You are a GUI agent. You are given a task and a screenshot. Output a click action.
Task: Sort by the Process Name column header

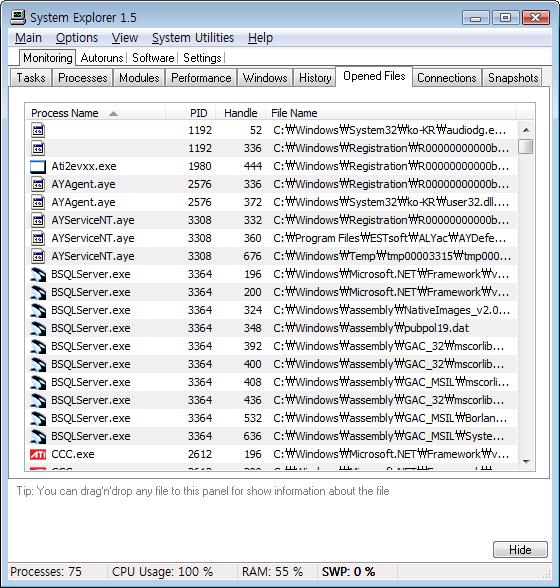pos(96,113)
